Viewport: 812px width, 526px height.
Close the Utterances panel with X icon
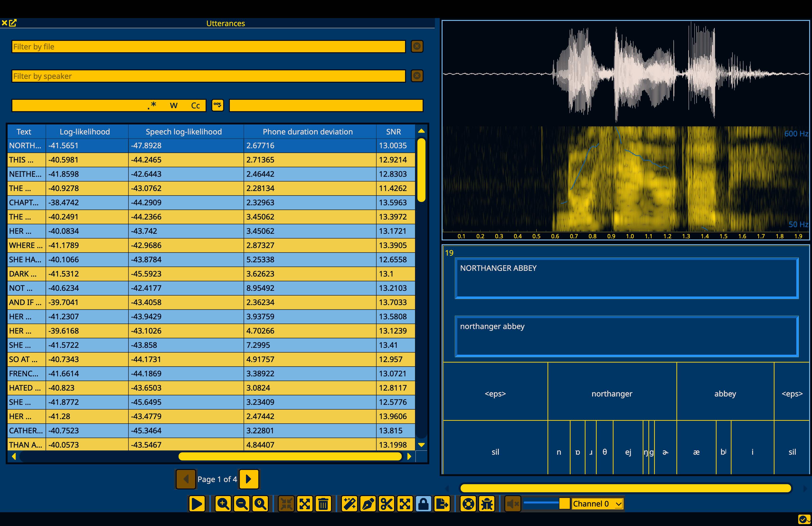[5, 23]
